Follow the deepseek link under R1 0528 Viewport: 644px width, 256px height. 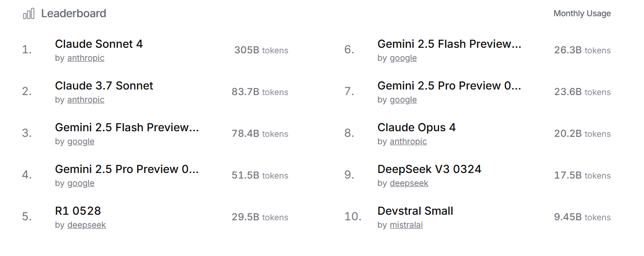[87, 225]
